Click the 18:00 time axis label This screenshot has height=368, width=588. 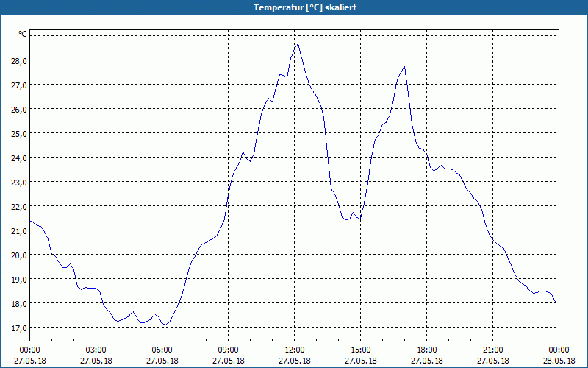click(x=427, y=350)
